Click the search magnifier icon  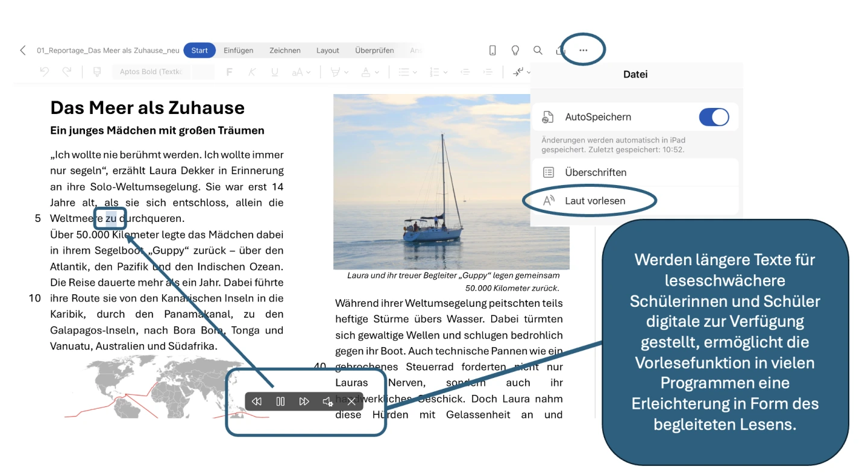[x=538, y=51]
